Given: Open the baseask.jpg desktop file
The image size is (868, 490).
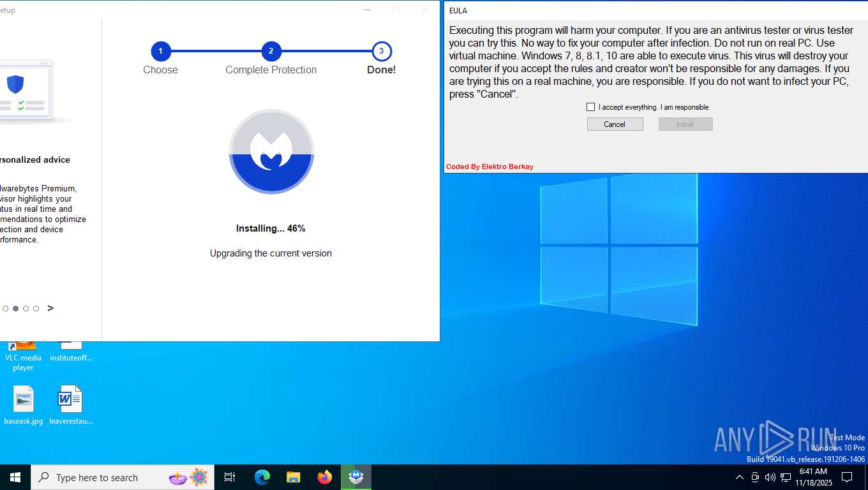Looking at the screenshot, I should (24, 406).
